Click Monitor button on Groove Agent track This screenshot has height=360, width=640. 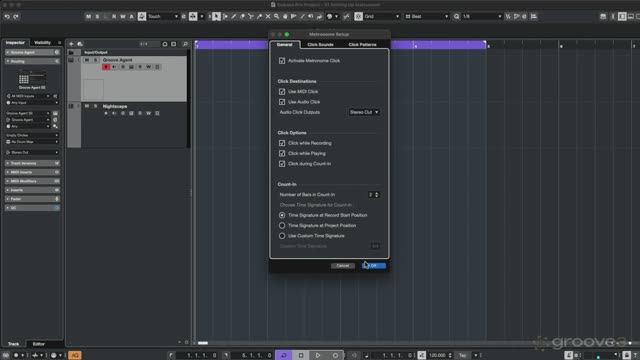click(x=114, y=67)
